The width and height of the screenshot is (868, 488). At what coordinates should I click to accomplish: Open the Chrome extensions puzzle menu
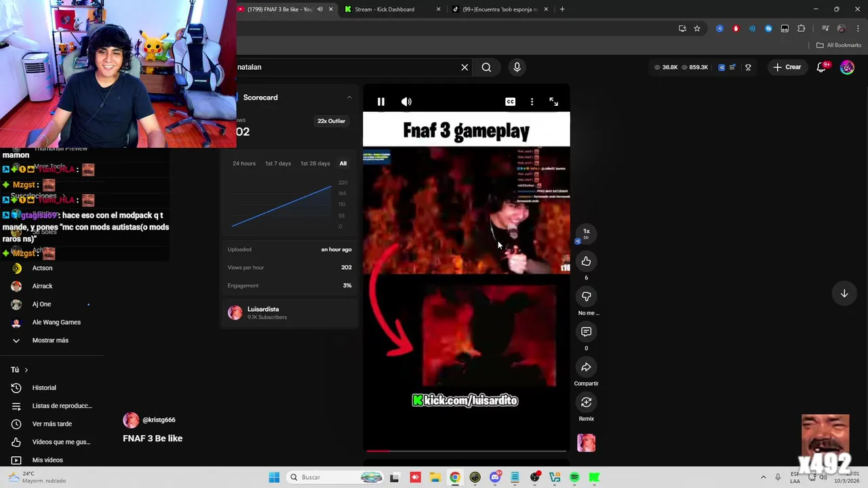pos(801,28)
